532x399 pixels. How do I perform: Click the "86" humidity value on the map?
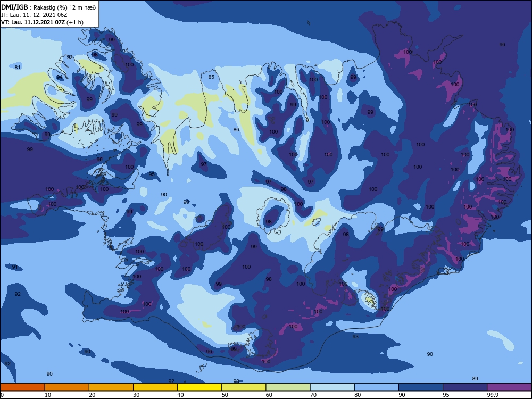click(x=237, y=130)
